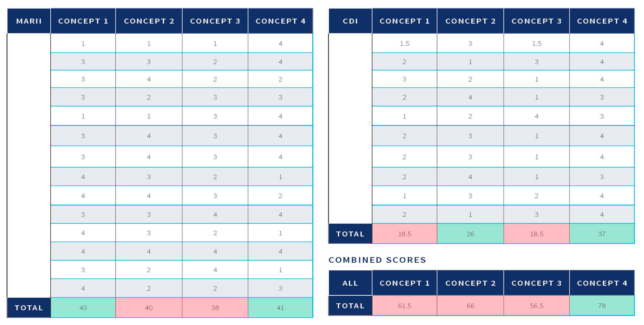
Task: Click the combined total cell showing 56.5
Action: (x=537, y=305)
